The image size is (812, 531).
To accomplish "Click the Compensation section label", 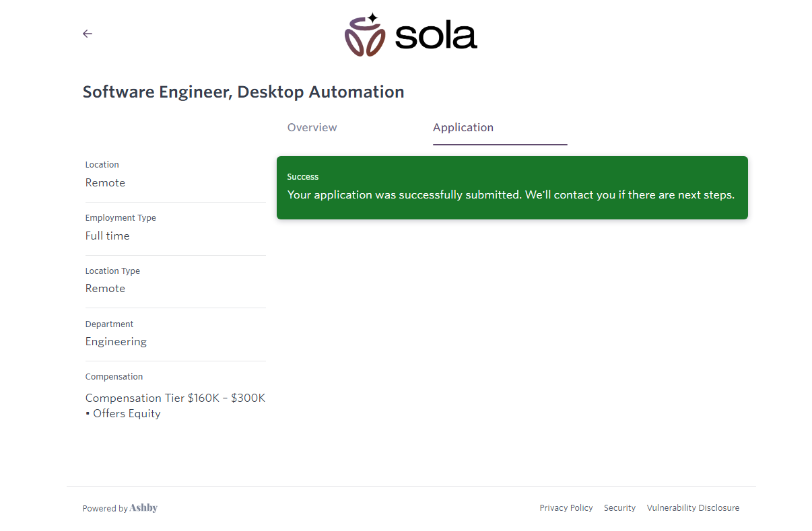I will point(114,377).
